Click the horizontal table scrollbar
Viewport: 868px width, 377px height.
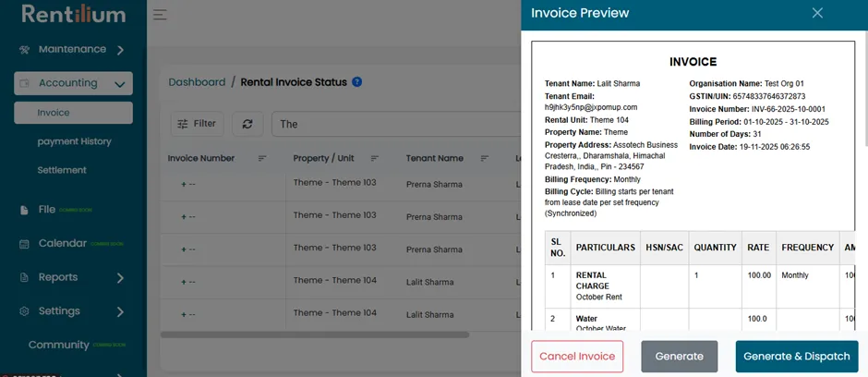[315, 334]
